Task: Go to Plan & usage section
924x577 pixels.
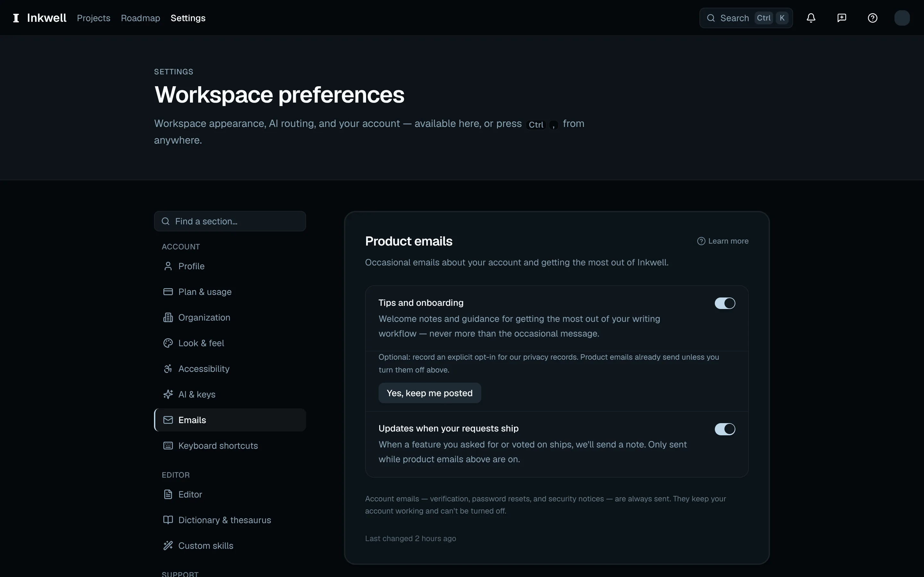Action: [230, 292]
